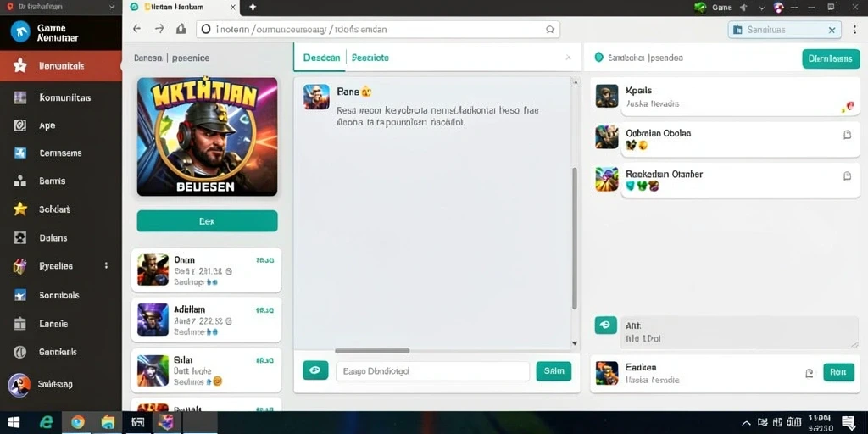The height and width of the screenshot is (434, 868).
Task: Click the Rom button on Eadken card
Action: (x=838, y=373)
